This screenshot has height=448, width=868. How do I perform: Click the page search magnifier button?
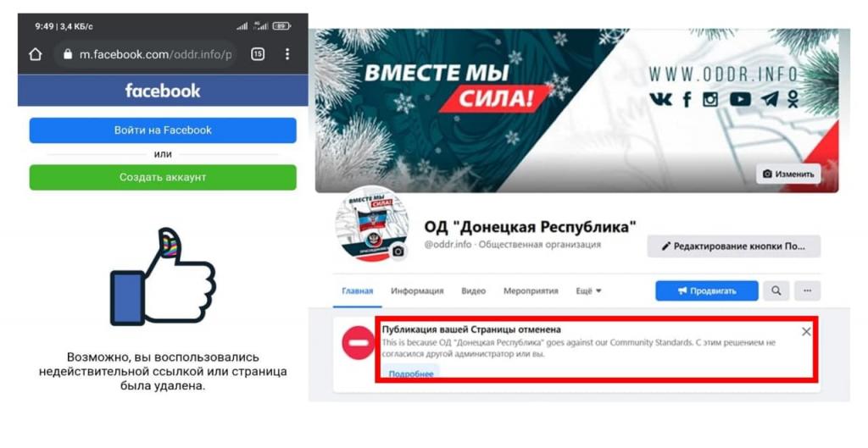[776, 291]
